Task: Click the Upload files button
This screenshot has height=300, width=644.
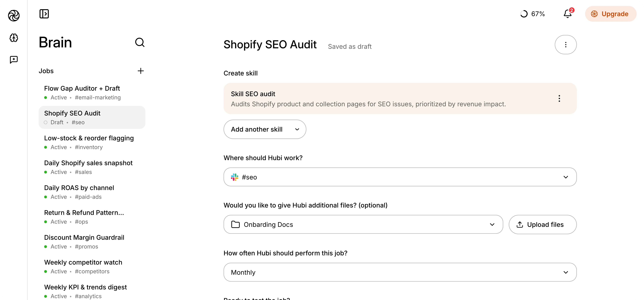Action: point(542,225)
